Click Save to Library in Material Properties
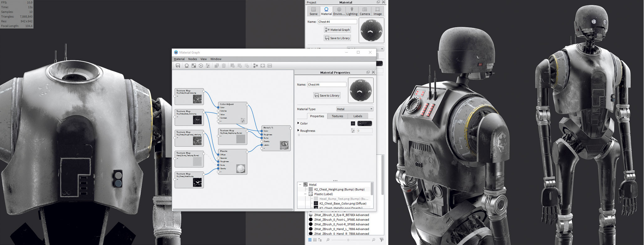This screenshot has width=644, height=245. (x=327, y=95)
